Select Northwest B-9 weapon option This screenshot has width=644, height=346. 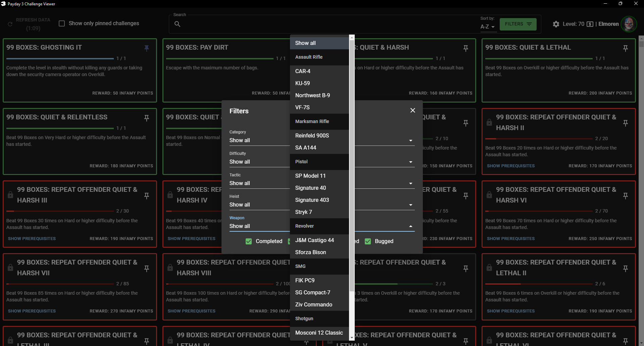(319, 95)
